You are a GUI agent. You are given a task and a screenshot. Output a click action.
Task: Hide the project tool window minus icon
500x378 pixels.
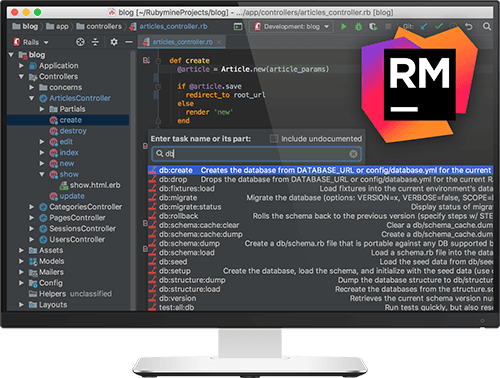(129, 42)
